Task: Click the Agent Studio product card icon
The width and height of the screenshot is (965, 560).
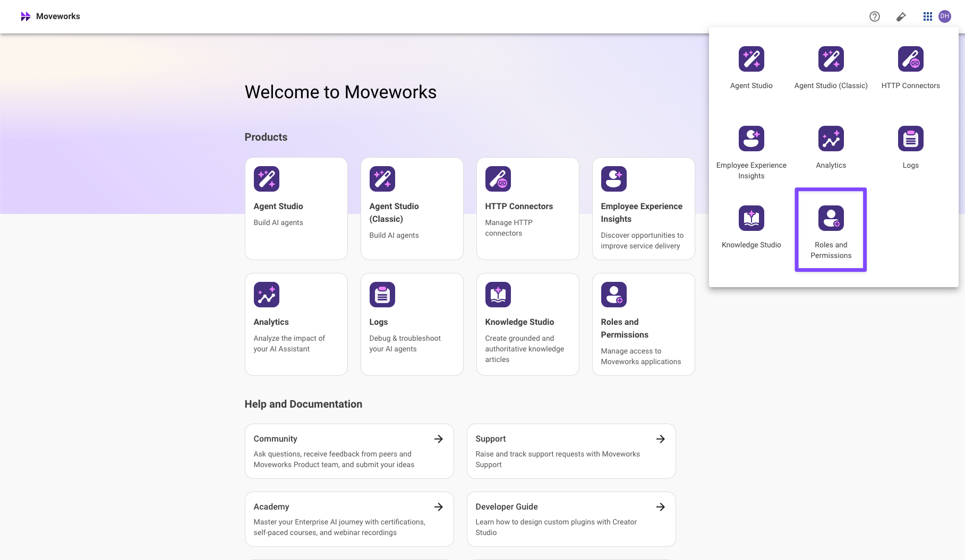Action: point(267,179)
